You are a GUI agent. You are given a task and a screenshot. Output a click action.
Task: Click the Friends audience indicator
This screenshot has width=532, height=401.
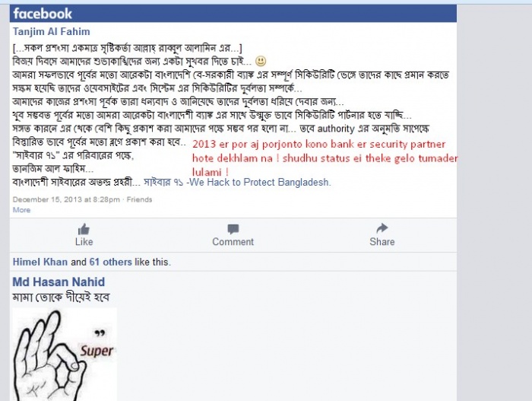pyautogui.click(x=139, y=199)
